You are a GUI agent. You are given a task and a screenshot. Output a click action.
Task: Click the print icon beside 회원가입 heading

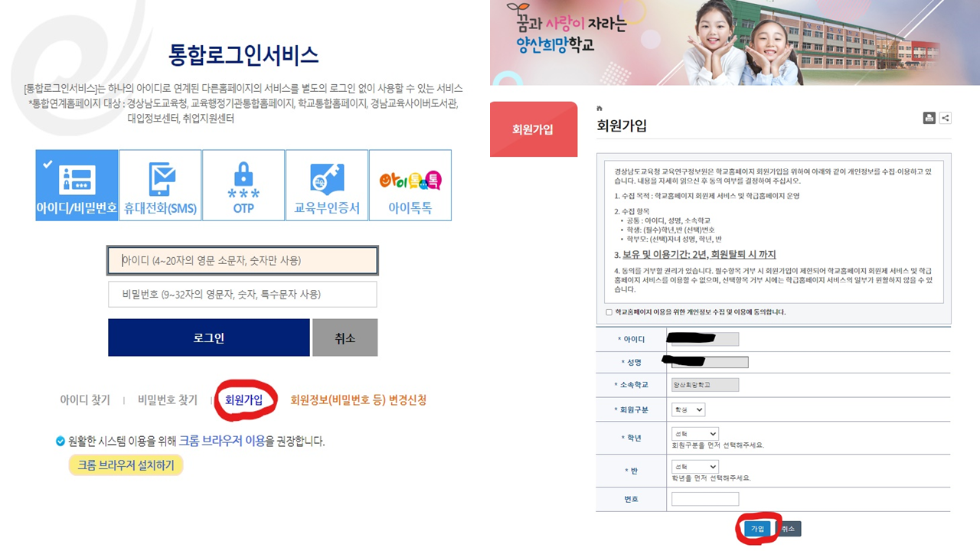929,118
